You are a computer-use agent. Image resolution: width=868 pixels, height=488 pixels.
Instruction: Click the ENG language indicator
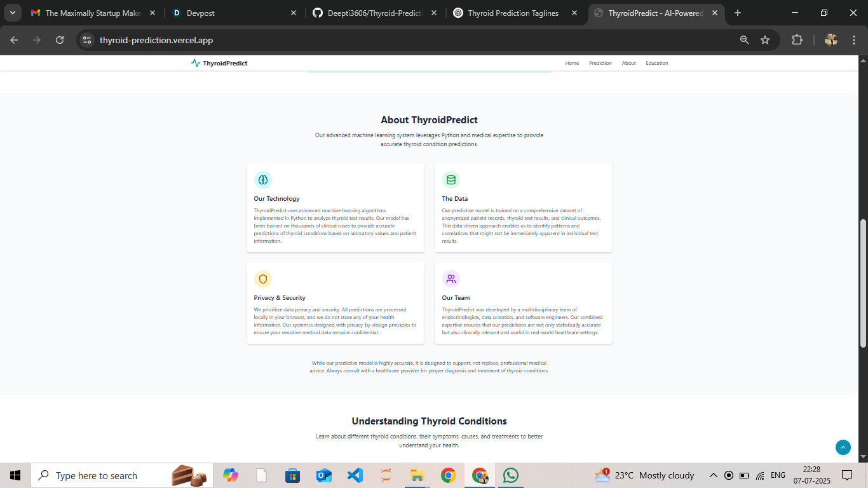[778, 475]
